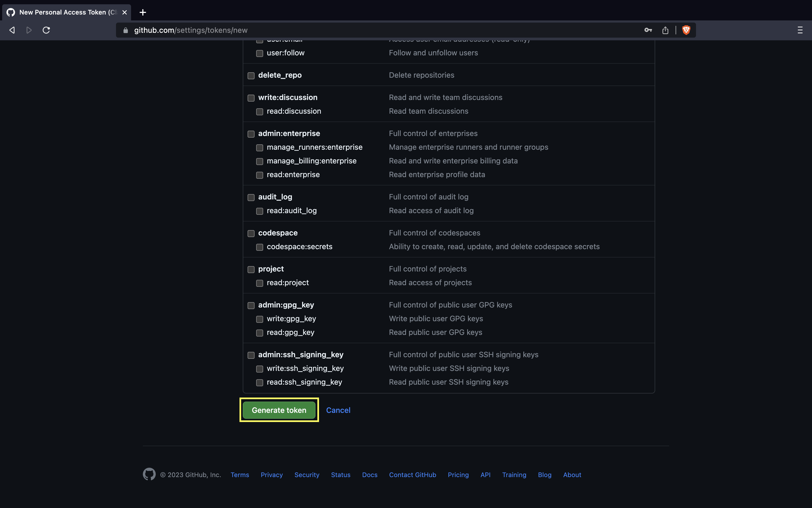Click the API footer link
The image size is (812, 508).
[485, 475]
